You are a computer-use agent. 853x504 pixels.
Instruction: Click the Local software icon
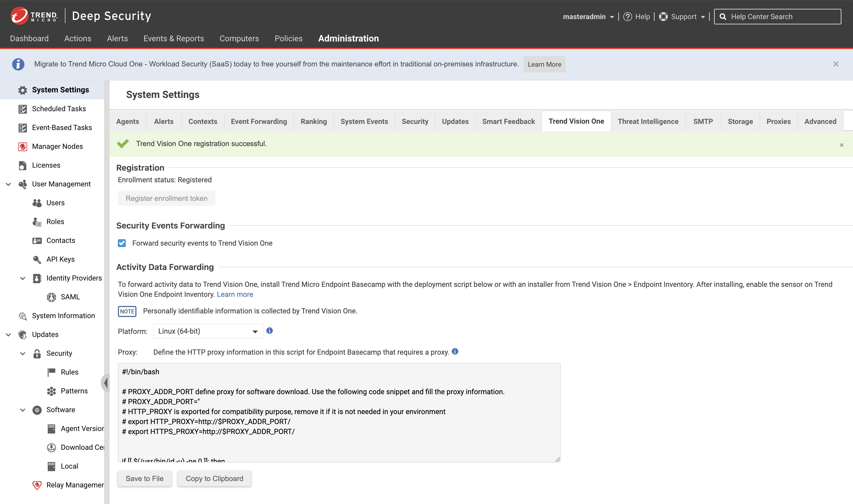pyautogui.click(x=51, y=467)
